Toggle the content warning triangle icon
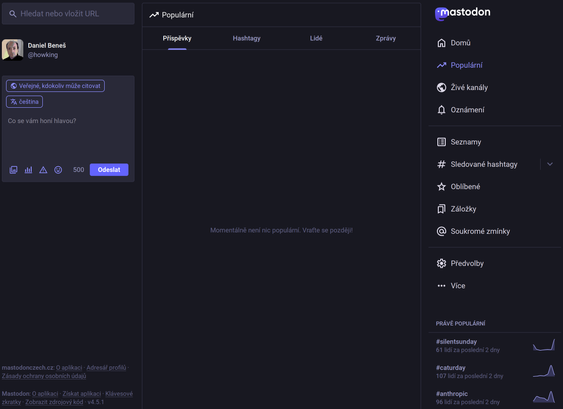Image resolution: width=563 pixels, height=409 pixels. pos(43,170)
